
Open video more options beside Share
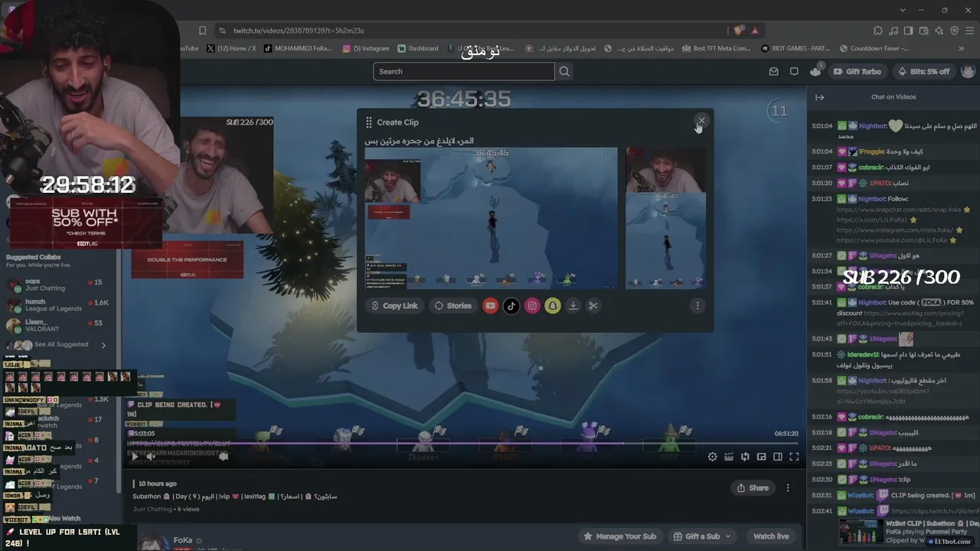788,487
